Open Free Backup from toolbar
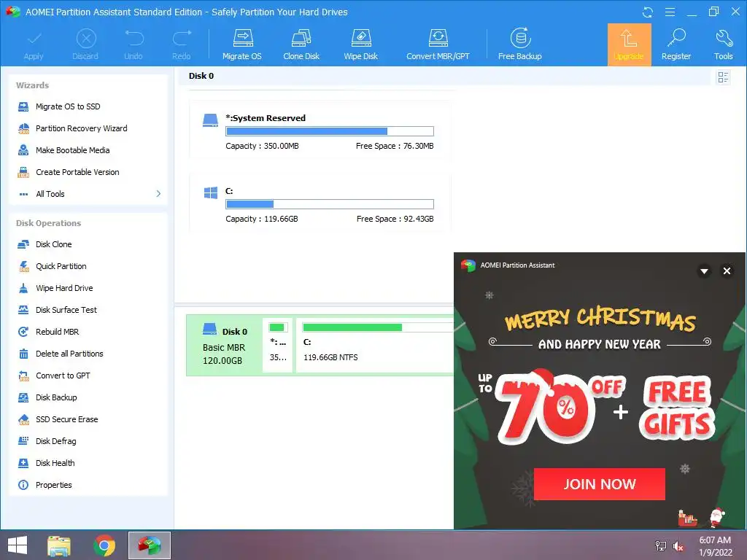Screen dimensions: 747x560 pyautogui.click(x=519, y=44)
